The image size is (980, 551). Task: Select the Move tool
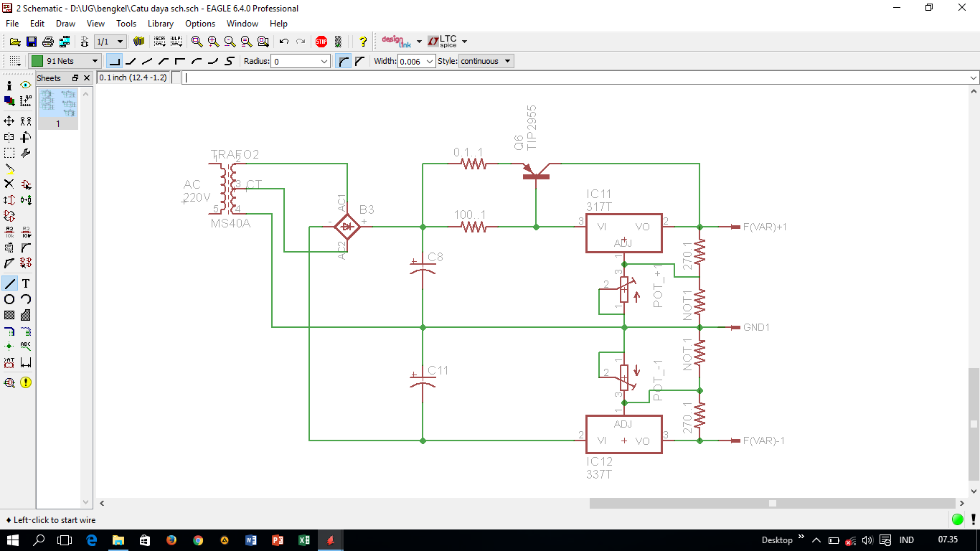point(9,121)
